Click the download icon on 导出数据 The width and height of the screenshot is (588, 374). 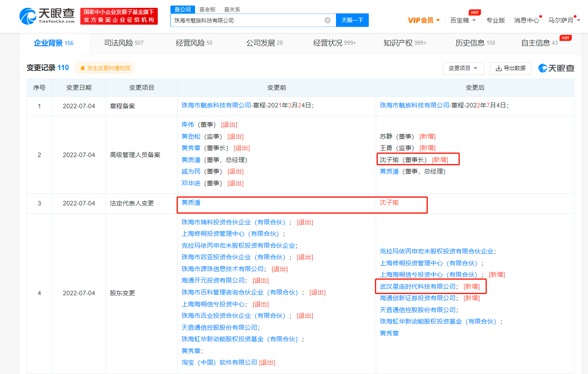click(499, 68)
